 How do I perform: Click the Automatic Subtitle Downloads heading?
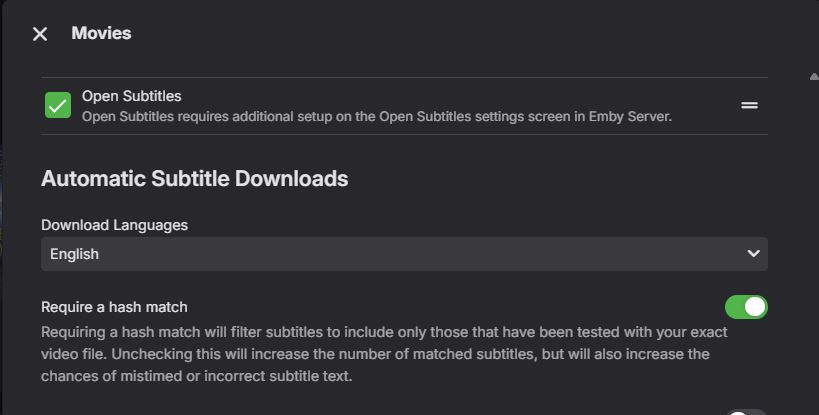pos(194,179)
